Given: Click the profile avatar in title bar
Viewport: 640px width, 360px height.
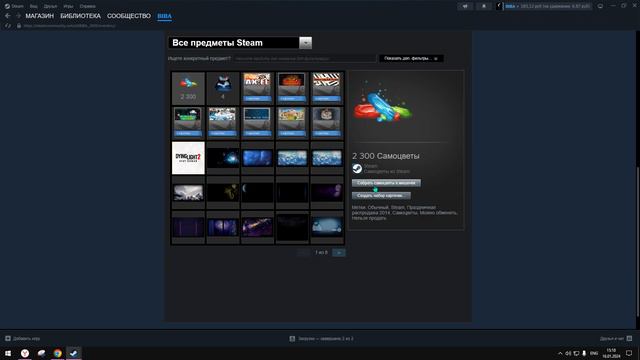Looking at the screenshot, I should point(500,6).
